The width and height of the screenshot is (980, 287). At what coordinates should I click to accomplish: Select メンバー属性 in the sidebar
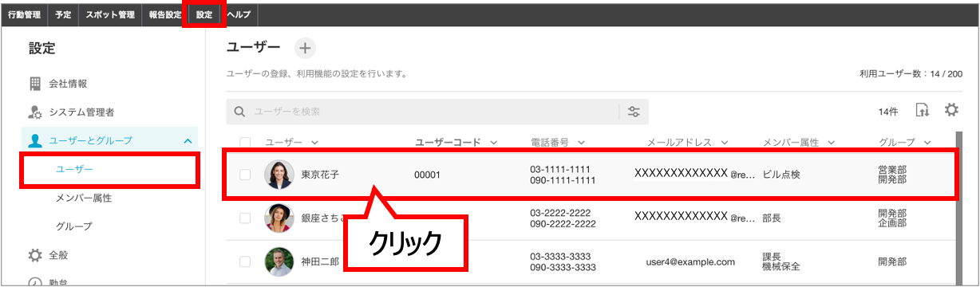pos(84,198)
